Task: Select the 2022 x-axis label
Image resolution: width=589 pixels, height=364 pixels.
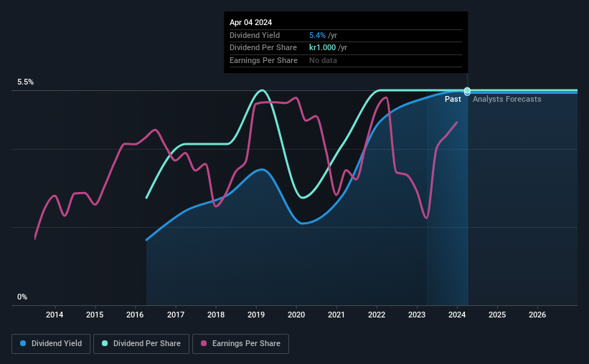Action: point(377,315)
